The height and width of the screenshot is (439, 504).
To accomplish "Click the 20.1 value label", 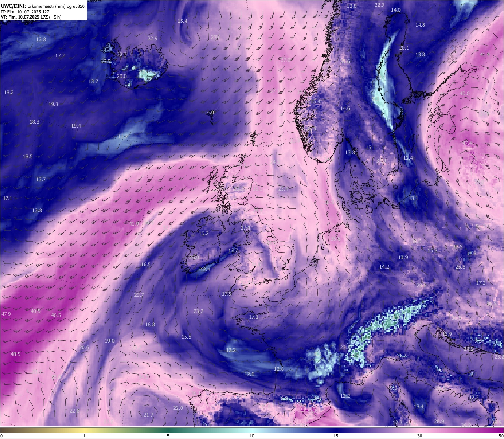I will (404, 48).
